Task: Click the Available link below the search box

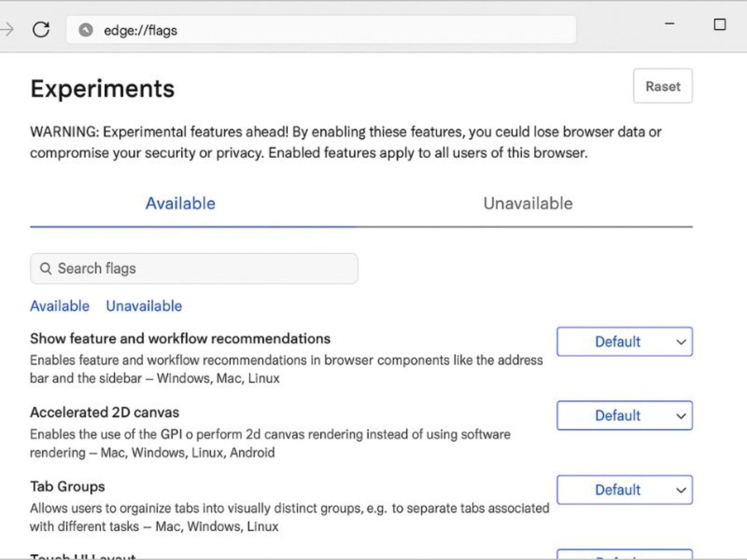Action: coord(59,306)
